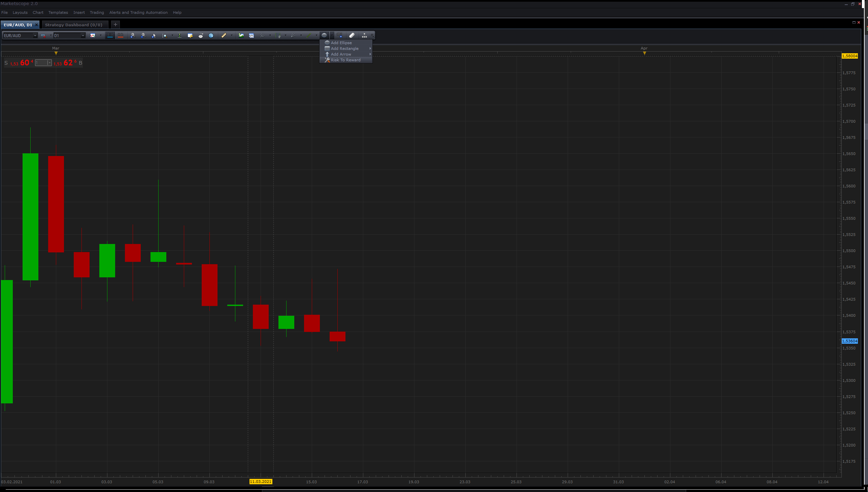The image size is (868, 492).
Task: Click the 1,53604 current price label
Action: click(x=849, y=341)
